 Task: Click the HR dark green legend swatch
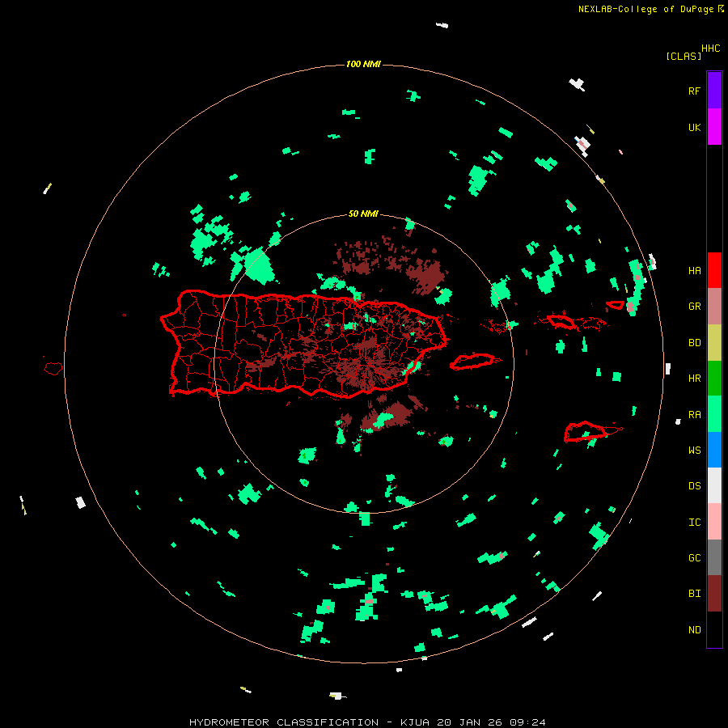coord(714,378)
